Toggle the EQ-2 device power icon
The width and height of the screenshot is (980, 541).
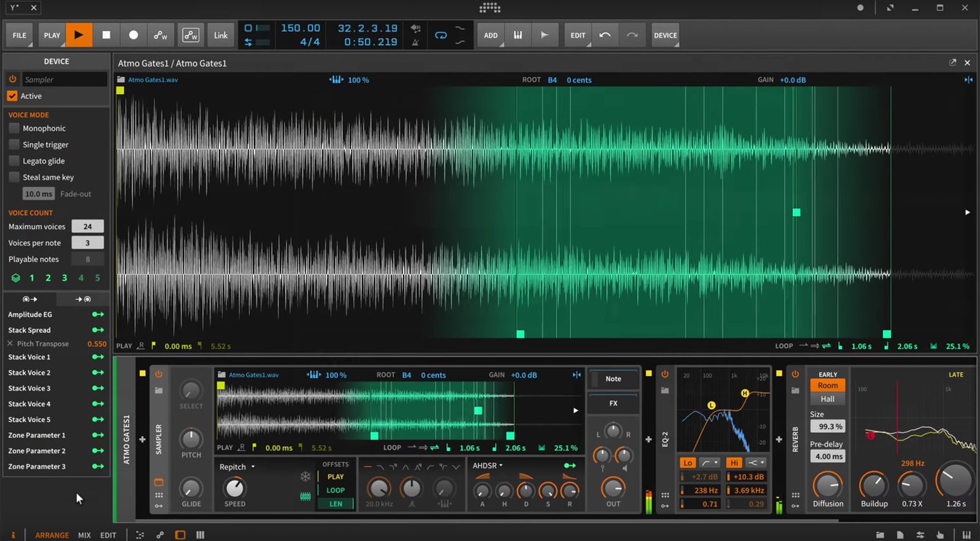pos(664,374)
